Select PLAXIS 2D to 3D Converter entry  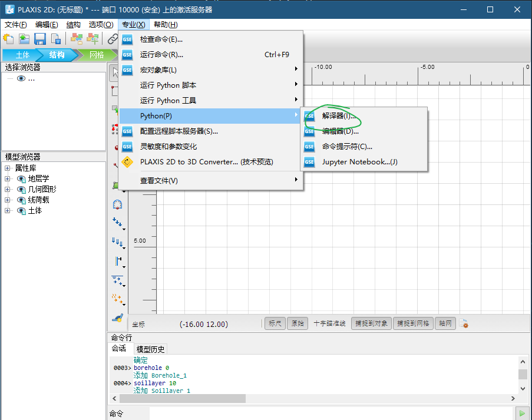point(211,162)
